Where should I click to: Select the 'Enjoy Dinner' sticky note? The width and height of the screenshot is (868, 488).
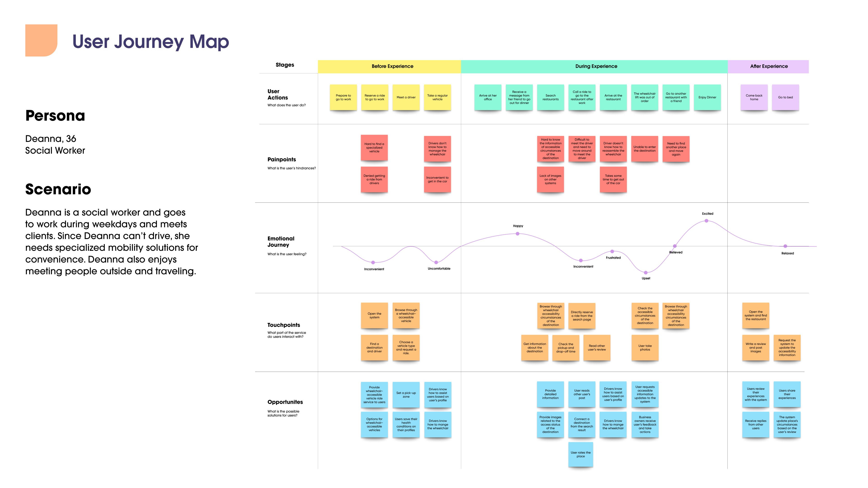[x=707, y=97]
